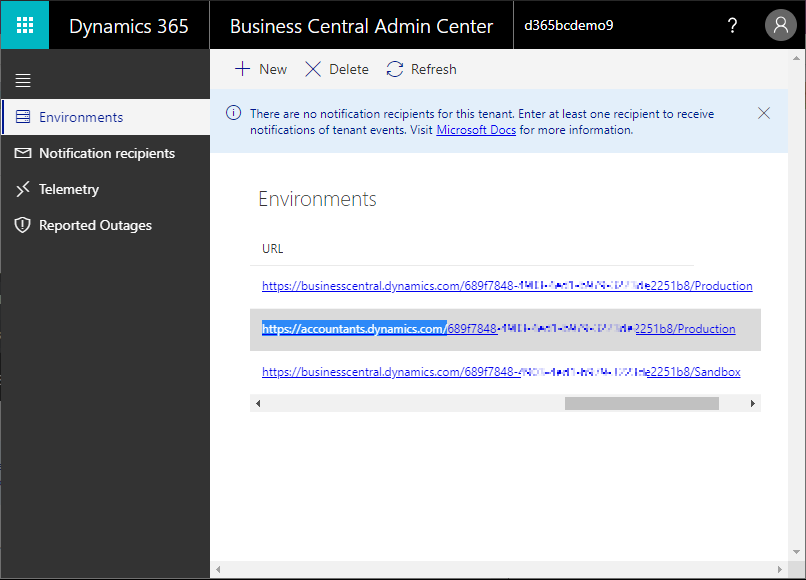Viewport: 806px width, 580px height.
Task: Open the Dynamics 365 app launcher waffle
Action: (x=25, y=25)
